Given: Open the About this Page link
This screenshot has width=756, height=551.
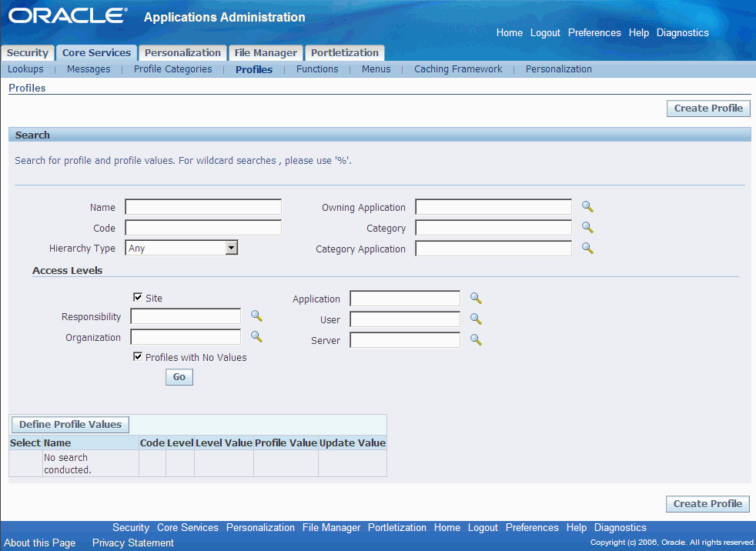Looking at the screenshot, I should (x=40, y=543).
